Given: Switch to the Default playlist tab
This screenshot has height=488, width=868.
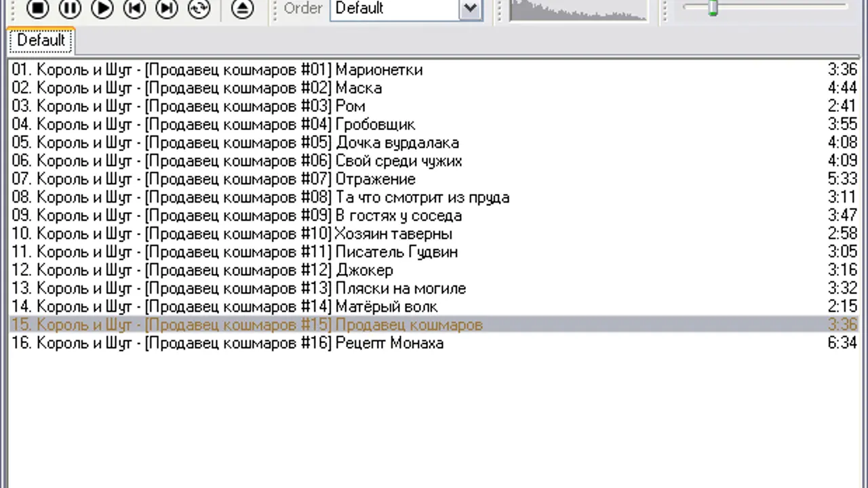Looking at the screenshot, I should 41,40.
